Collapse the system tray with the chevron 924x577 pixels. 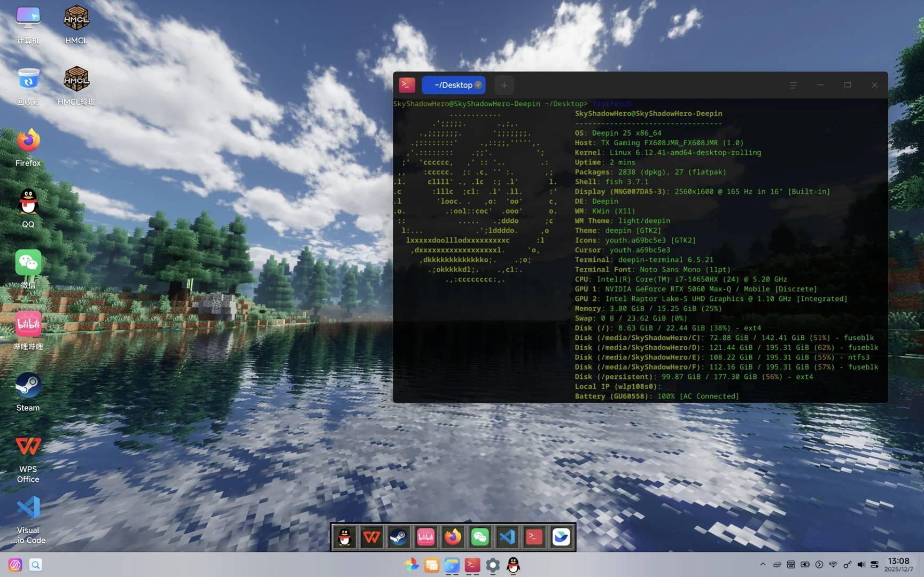click(x=763, y=565)
